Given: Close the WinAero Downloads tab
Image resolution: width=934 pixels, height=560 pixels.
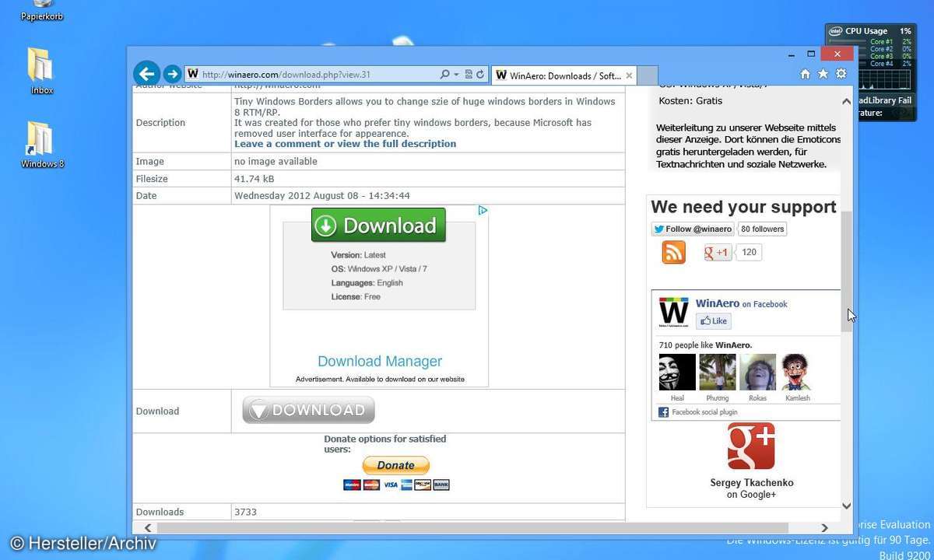Looking at the screenshot, I should (x=629, y=75).
